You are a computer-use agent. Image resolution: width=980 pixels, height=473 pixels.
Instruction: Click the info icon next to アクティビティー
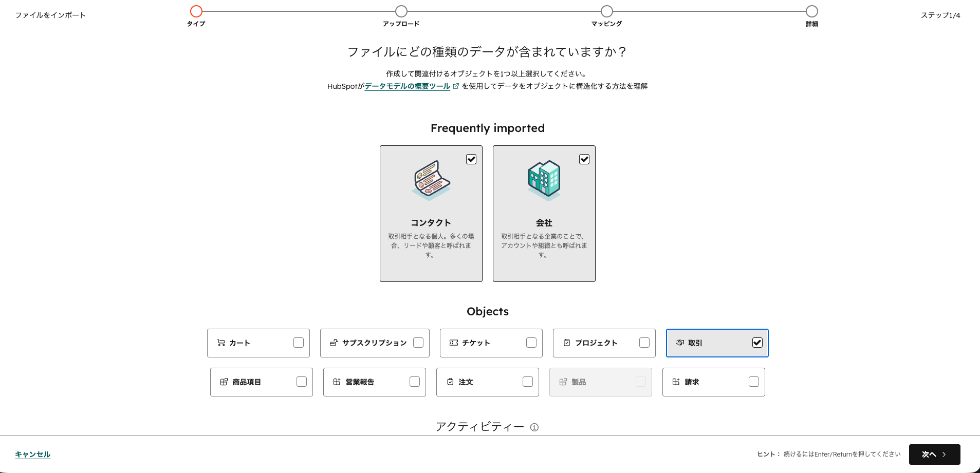[534, 427]
